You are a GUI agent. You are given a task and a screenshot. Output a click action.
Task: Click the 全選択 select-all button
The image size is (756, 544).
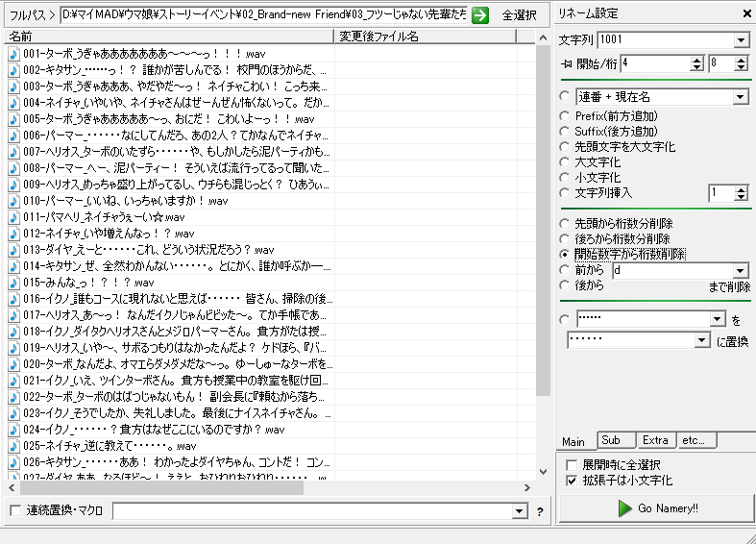coord(520,15)
